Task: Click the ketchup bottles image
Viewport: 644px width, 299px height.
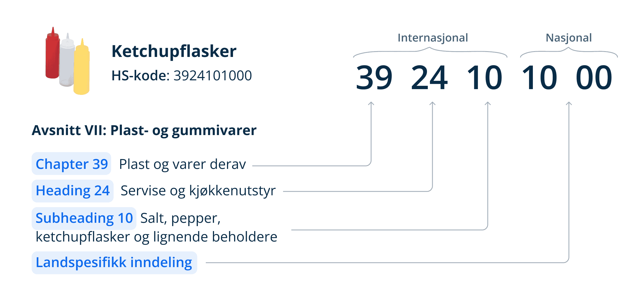Action: point(67,61)
